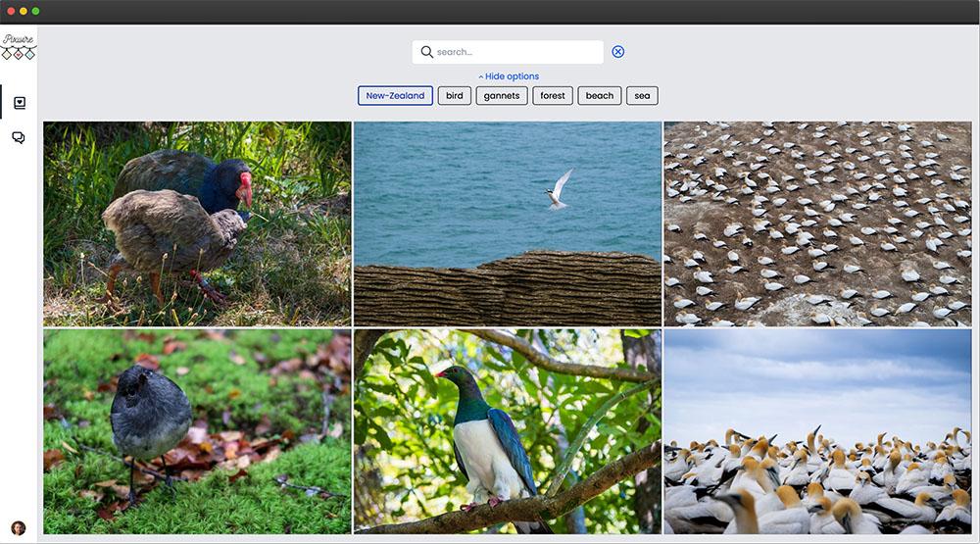This screenshot has height=544, width=980.
Task: Toggle the bird tag filter
Action: tap(455, 96)
